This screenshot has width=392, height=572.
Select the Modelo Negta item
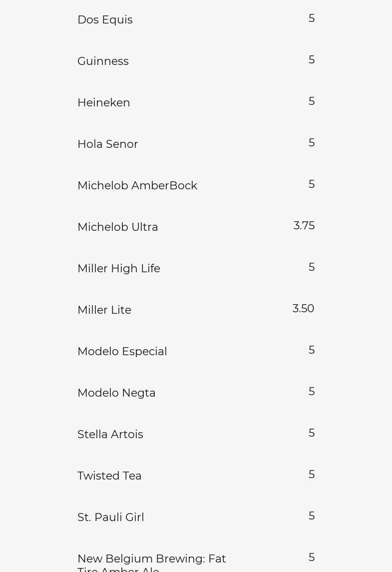[x=116, y=393]
